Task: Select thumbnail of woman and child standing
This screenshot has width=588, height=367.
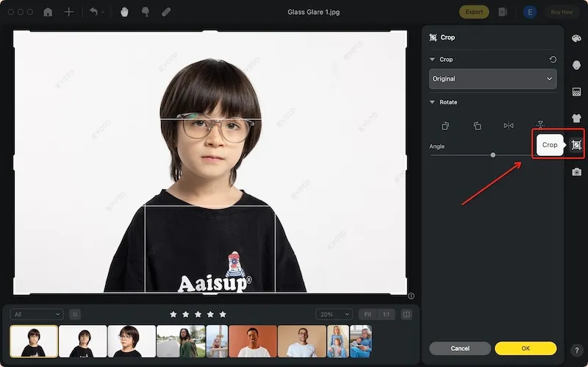Action: [338, 341]
